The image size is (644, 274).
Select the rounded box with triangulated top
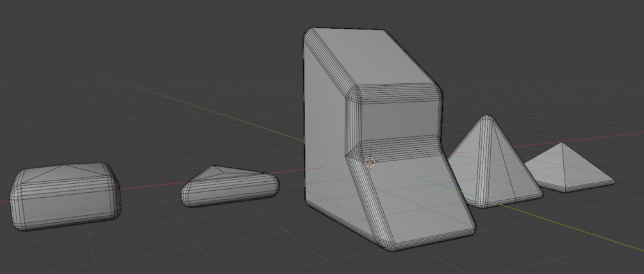66,196
